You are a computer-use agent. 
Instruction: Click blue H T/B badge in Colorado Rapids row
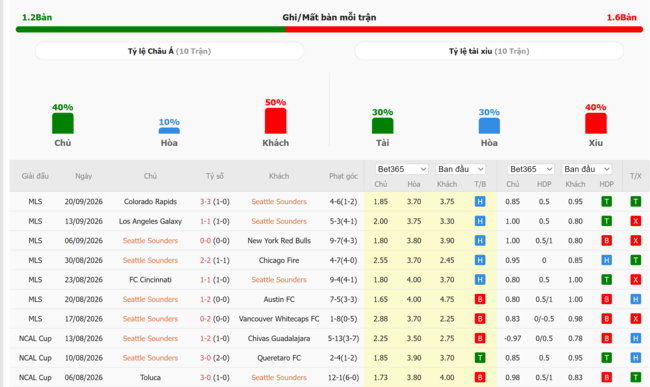coord(480,202)
